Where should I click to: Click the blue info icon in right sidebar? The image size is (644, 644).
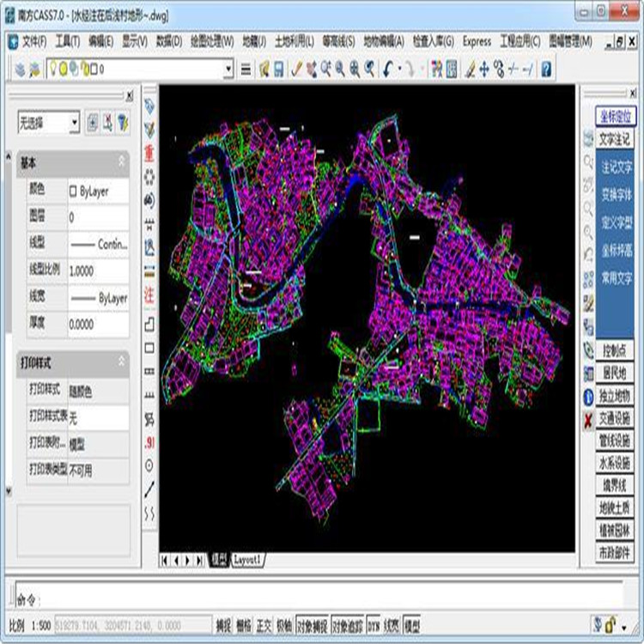(588, 397)
